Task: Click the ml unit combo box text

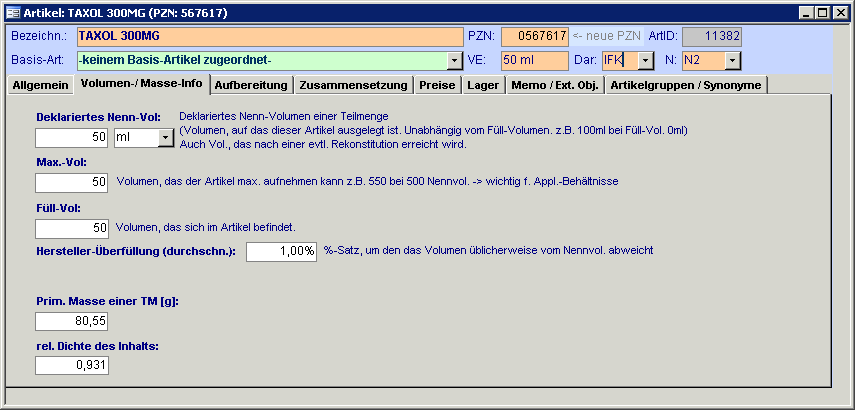Action: [x=136, y=138]
